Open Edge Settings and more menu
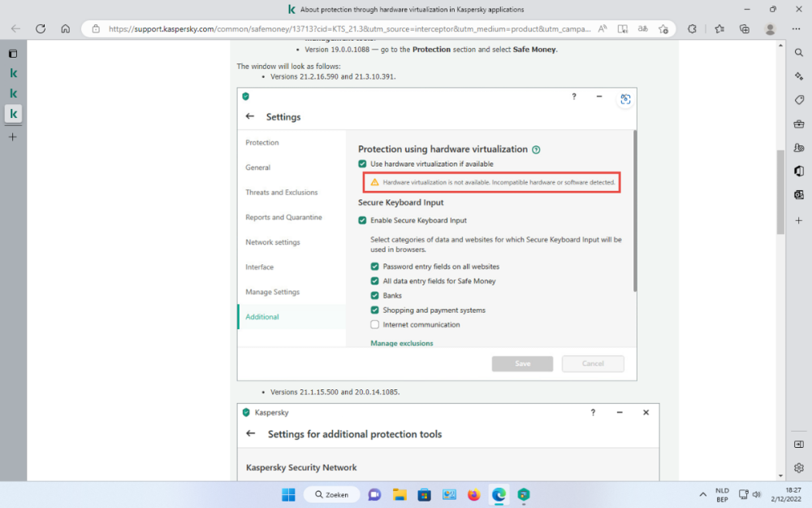 pos(796,29)
